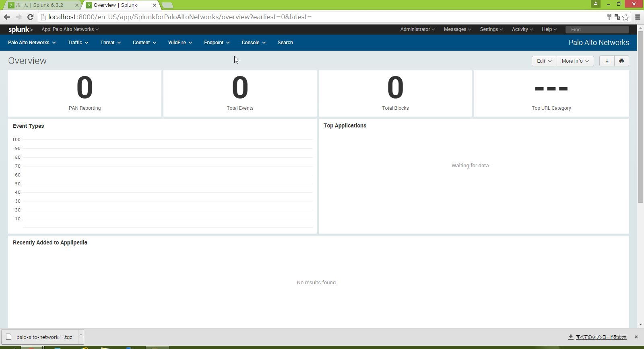644x349 pixels.
Task: Click the page vertical scrollbar
Action: click(640, 117)
